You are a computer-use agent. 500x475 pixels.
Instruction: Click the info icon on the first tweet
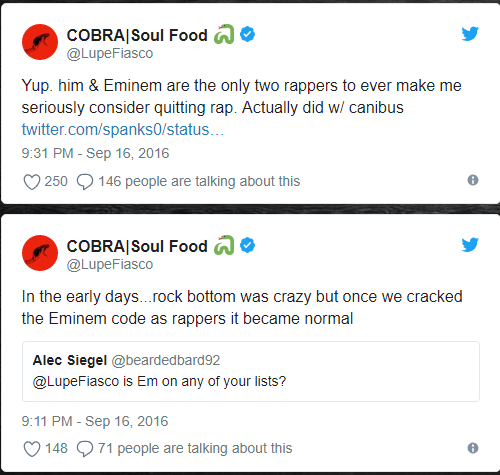[473, 180]
